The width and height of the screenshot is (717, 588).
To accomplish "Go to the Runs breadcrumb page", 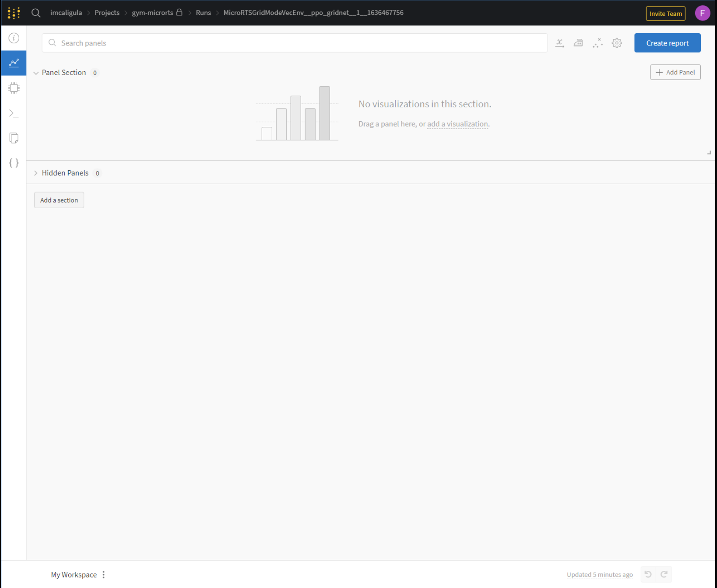I will click(203, 13).
